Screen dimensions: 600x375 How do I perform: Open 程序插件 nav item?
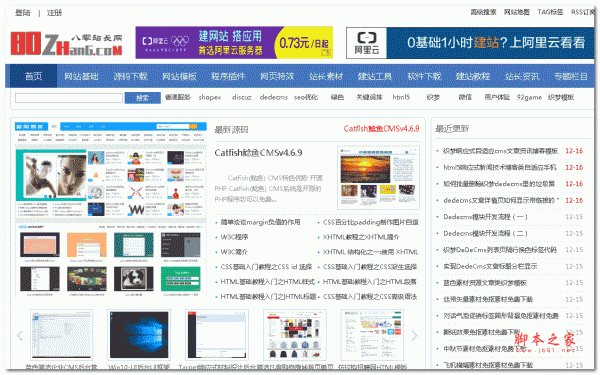pyautogui.click(x=228, y=76)
